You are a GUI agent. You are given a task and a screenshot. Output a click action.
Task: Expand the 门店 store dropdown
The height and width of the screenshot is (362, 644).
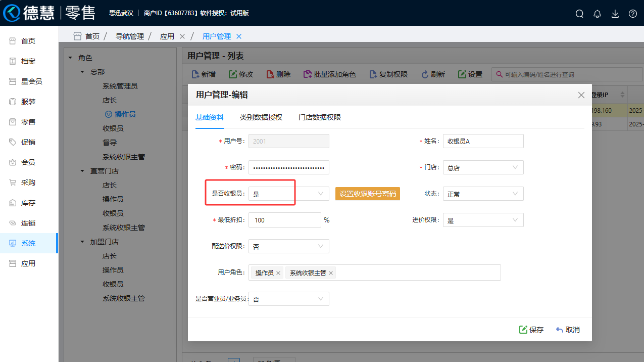[x=482, y=167]
